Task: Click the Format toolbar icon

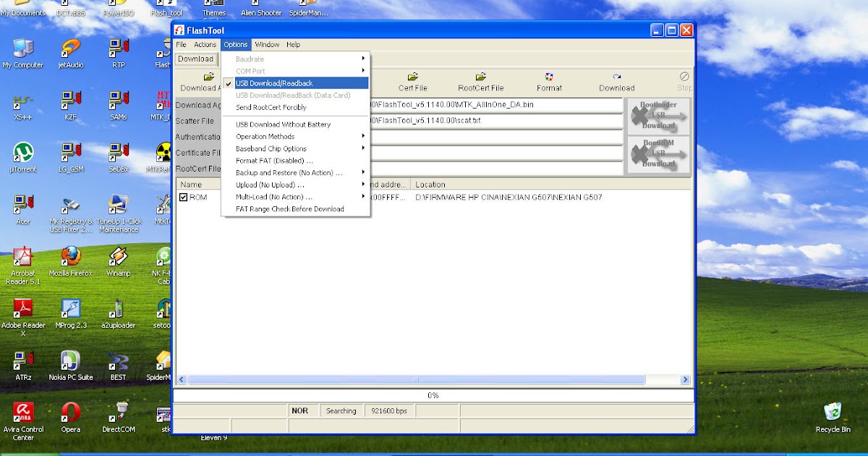Action: coord(549,77)
